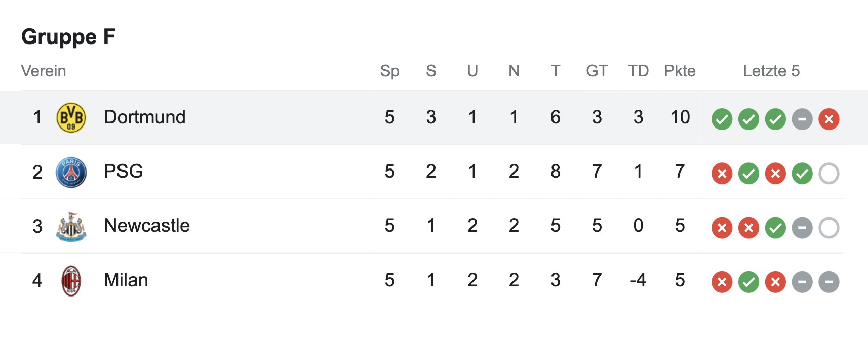Click Newcastle's empty upcoming match circle
The height and width of the screenshot is (338, 868).
(x=828, y=228)
